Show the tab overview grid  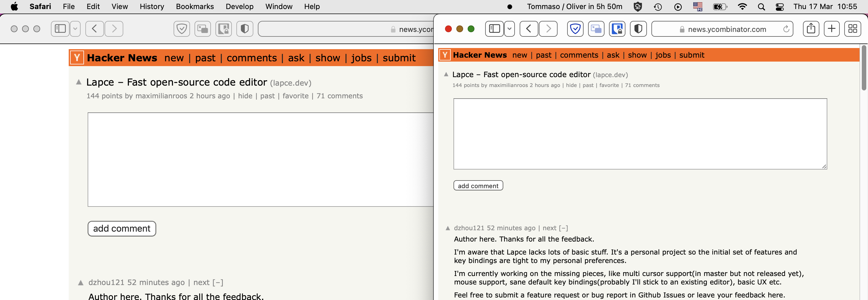tap(852, 29)
